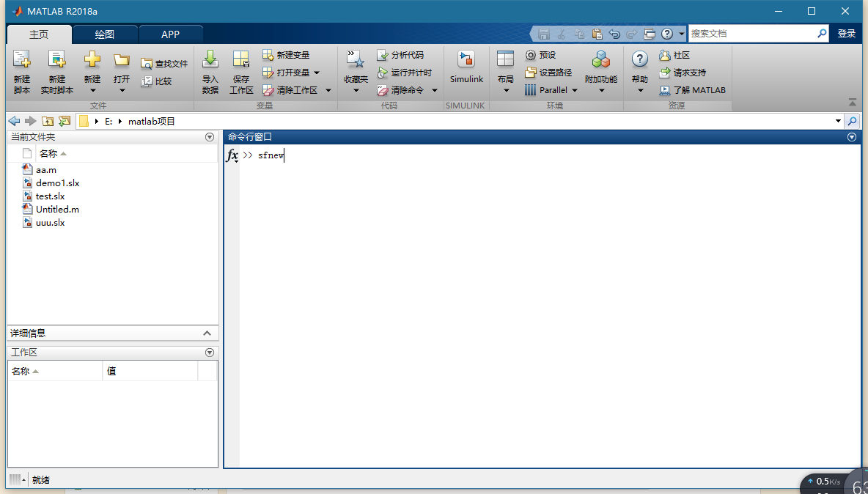Screen dimensions: 868x494
Task: Collapse the toolstrip ribbon
Action: pyautogui.click(x=853, y=103)
